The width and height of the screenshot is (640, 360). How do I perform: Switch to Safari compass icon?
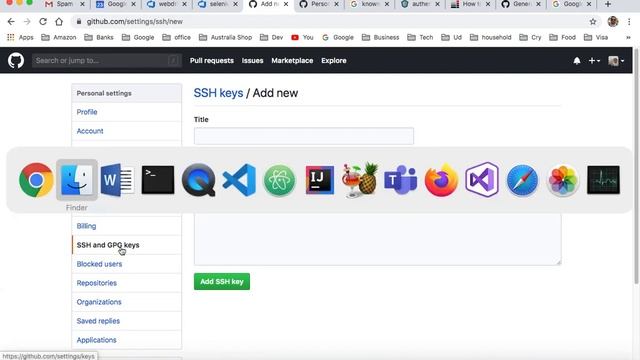(x=522, y=180)
